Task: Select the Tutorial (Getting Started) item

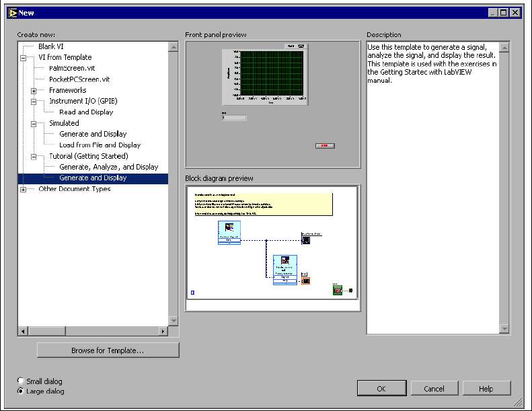Action: (x=89, y=156)
